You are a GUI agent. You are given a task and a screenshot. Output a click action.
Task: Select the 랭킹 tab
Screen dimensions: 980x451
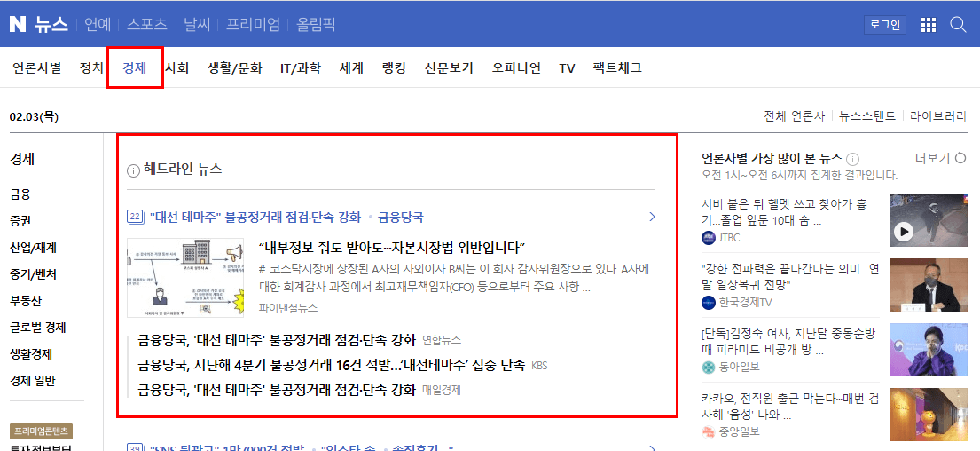coord(394,67)
